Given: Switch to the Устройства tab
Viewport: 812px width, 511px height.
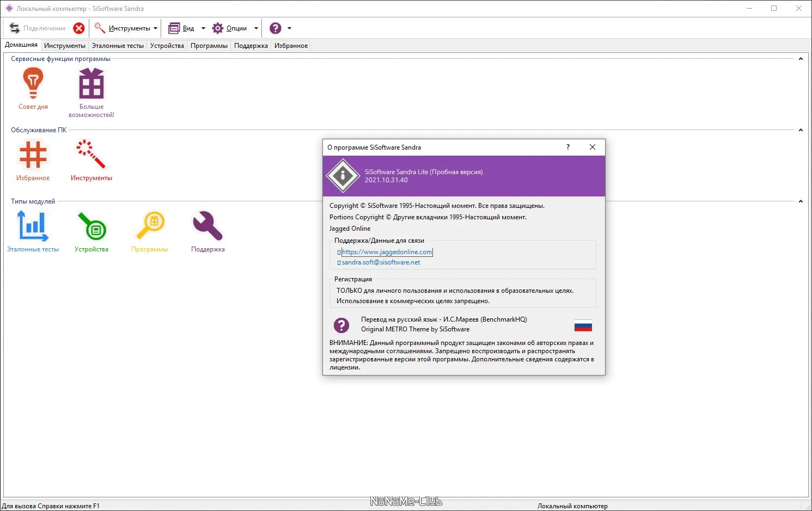Looking at the screenshot, I should (167, 46).
